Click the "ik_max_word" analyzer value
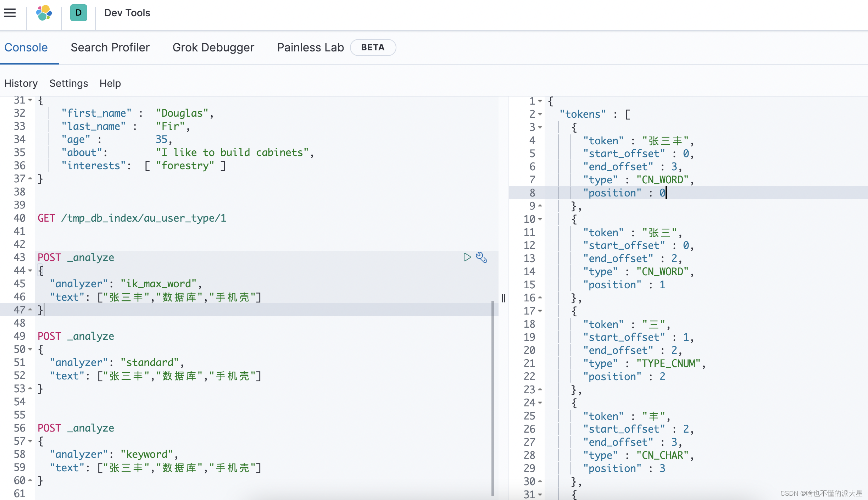This screenshot has width=868, height=500. click(x=158, y=283)
